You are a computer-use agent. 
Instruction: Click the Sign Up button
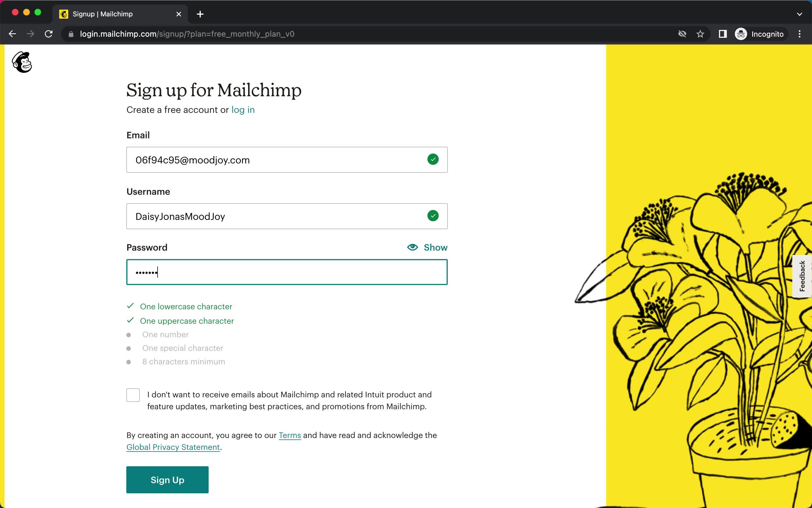pos(167,480)
